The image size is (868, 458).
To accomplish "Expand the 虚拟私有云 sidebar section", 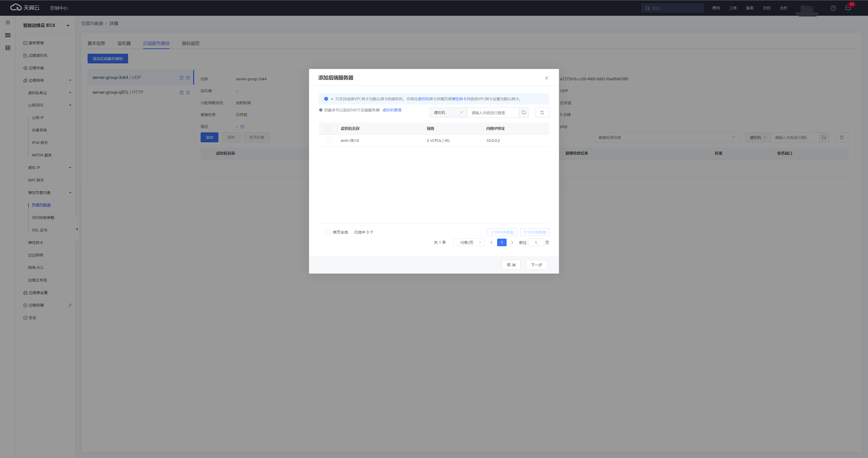I will click(x=70, y=93).
